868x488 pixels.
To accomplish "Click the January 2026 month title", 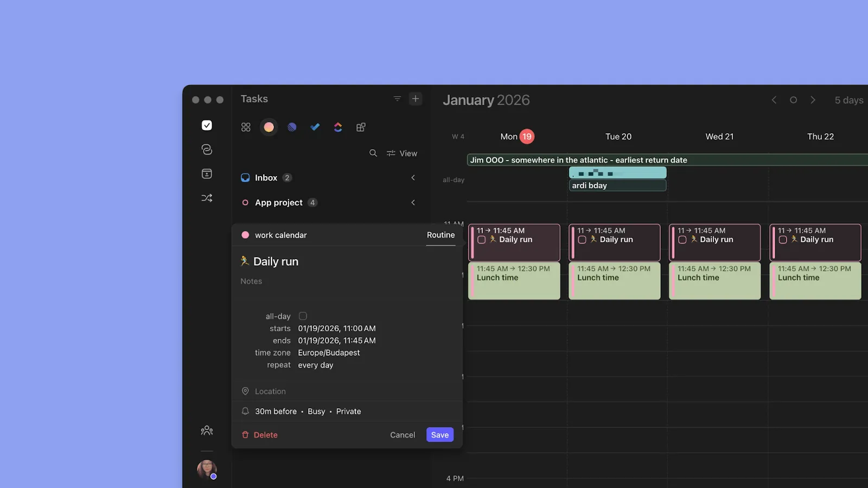I will (x=486, y=100).
